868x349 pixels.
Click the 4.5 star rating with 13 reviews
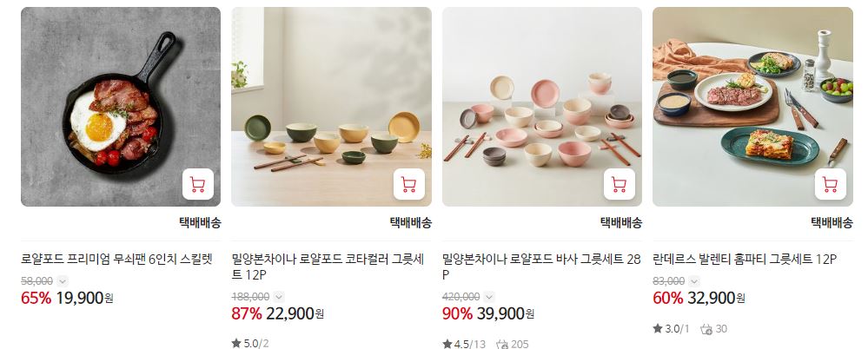tap(464, 345)
